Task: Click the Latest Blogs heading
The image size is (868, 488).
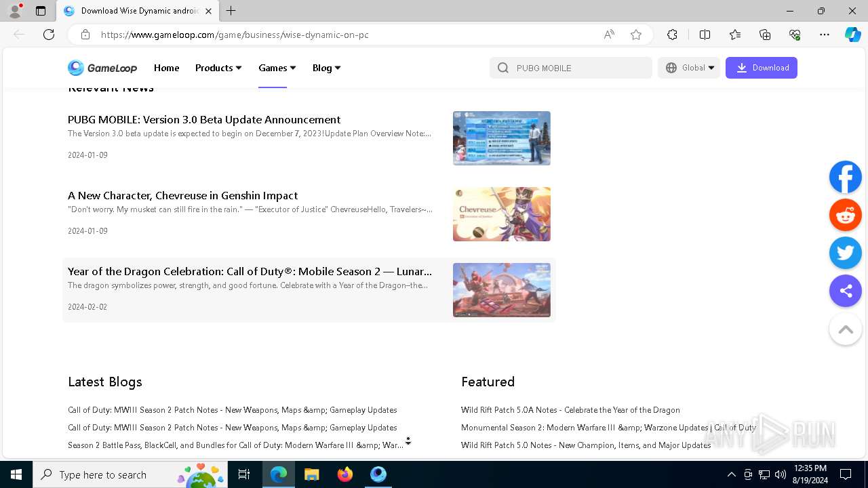Action: (105, 382)
